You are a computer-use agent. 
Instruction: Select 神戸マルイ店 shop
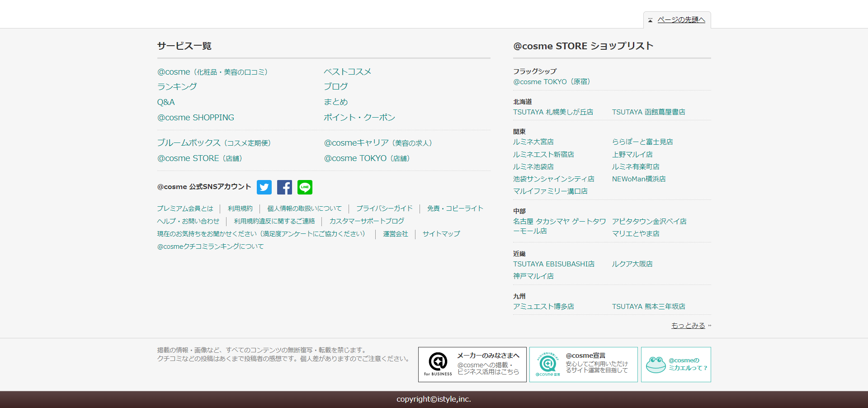coord(533,276)
